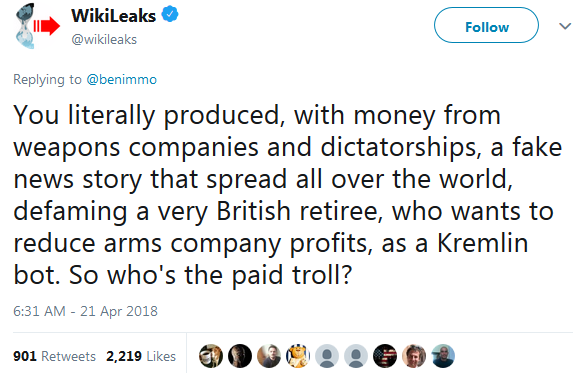Viewport: 580px width, 373px height.
Task: Click the @wikileaks handle
Action: click(104, 39)
